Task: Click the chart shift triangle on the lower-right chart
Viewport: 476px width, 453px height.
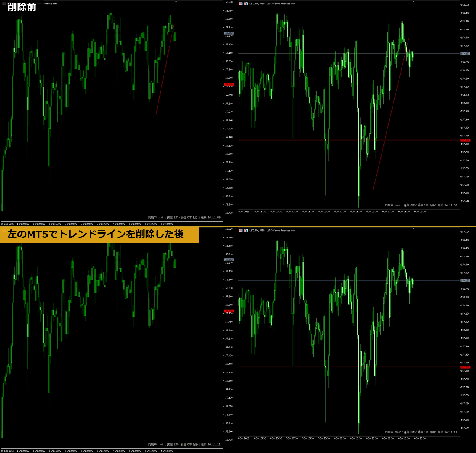Action: tap(414, 228)
